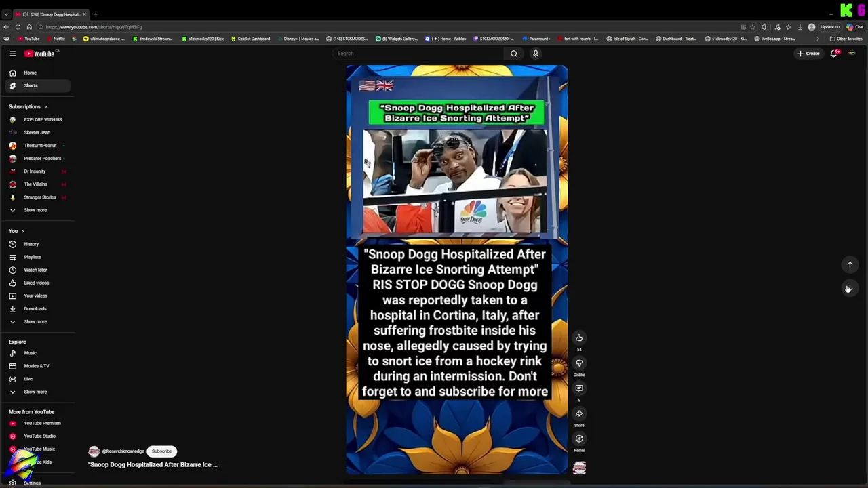Click the browser Update button

click(830, 27)
